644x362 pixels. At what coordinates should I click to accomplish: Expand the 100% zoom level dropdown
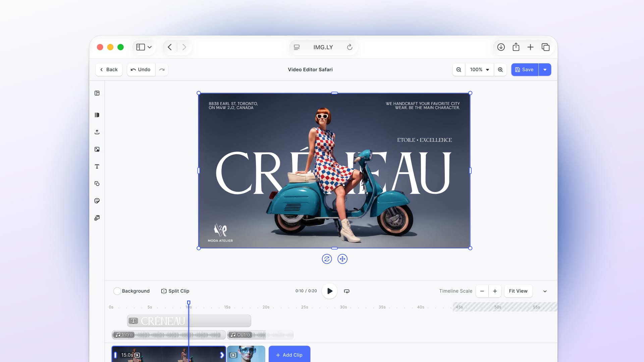(479, 70)
